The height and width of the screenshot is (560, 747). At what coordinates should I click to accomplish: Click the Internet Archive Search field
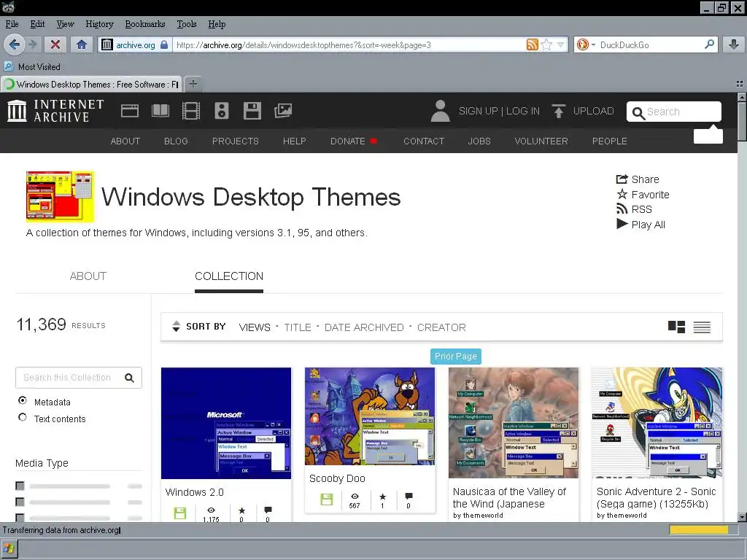point(673,112)
